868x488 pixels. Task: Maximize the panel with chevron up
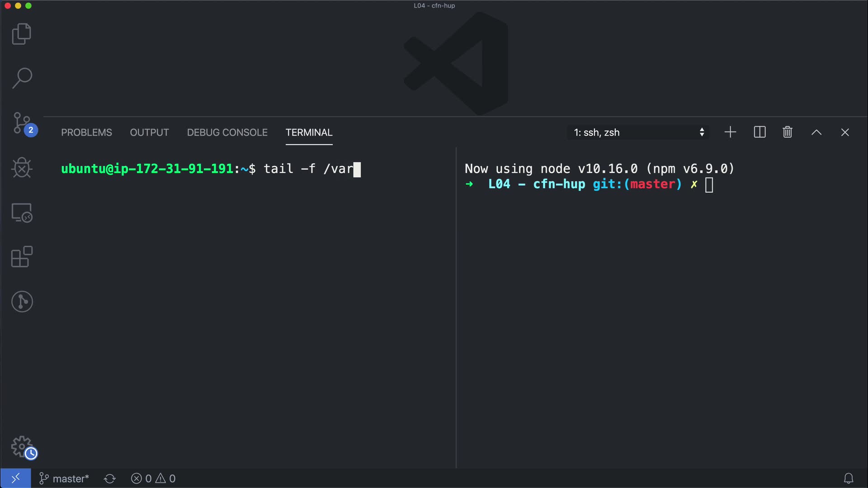[816, 132]
